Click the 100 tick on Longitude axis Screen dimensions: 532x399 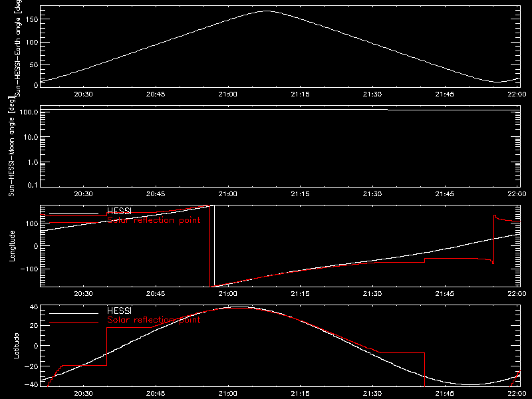pyautogui.click(x=32, y=223)
